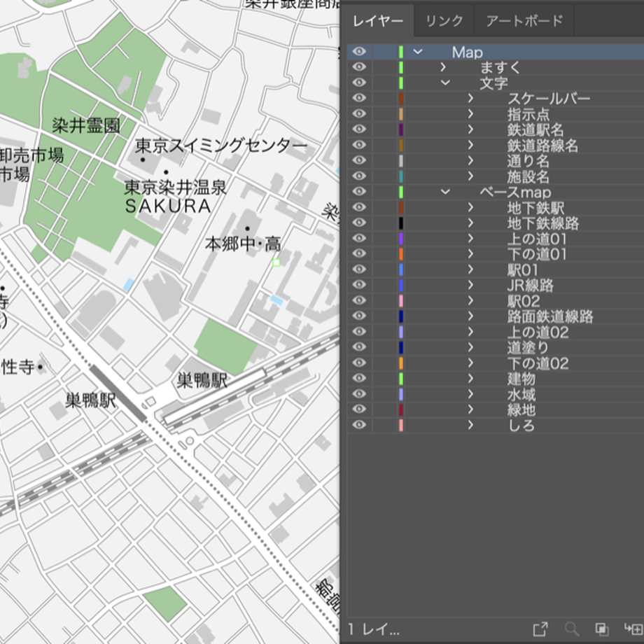Hide the 通り名 layer
This screenshot has width=644, height=644.
tap(359, 160)
